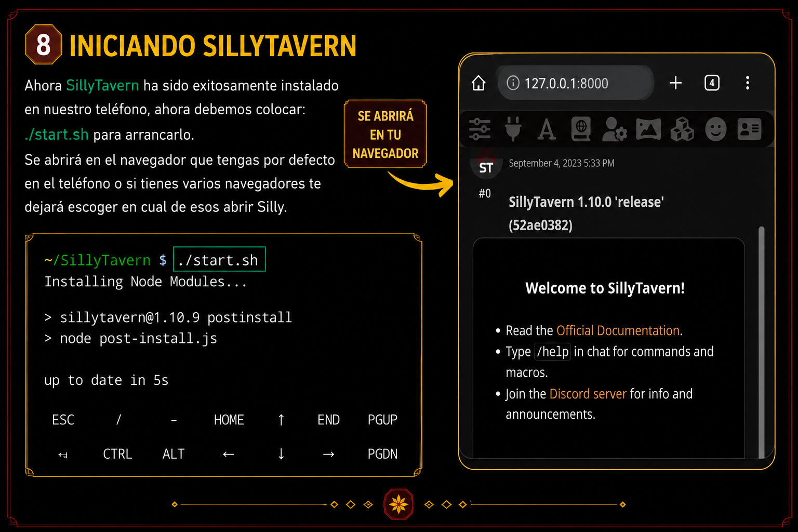Open AI response formatting letter A icon

(547, 129)
